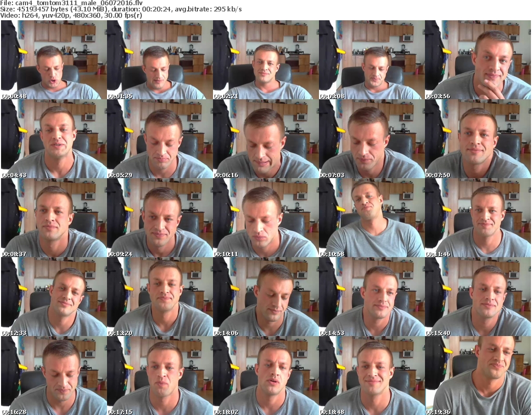Select the thumbnail timestamped 00:13:20
This screenshot has height=415, width=532.
point(160,297)
